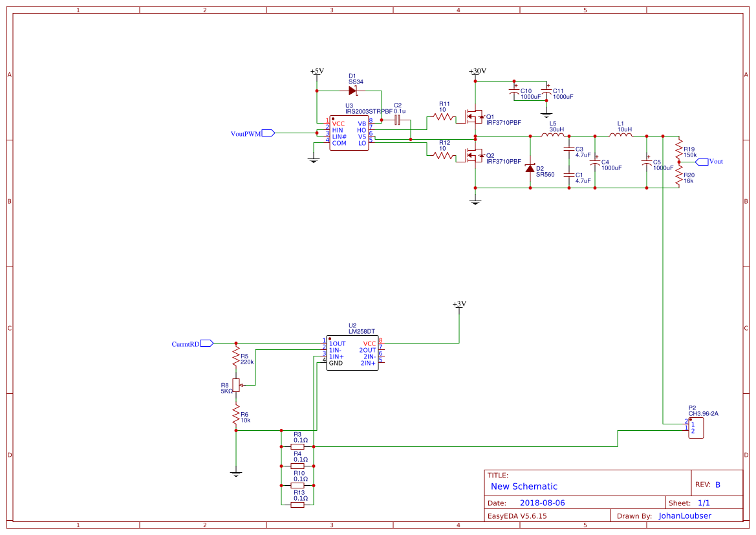Click the 'COM' pin label on U3

pyautogui.click(x=339, y=143)
